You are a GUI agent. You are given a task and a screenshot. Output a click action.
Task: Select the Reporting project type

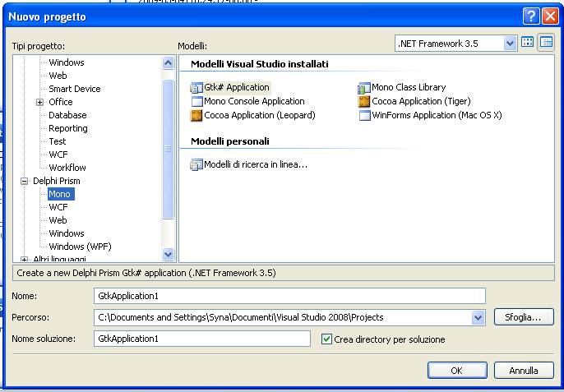point(68,128)
